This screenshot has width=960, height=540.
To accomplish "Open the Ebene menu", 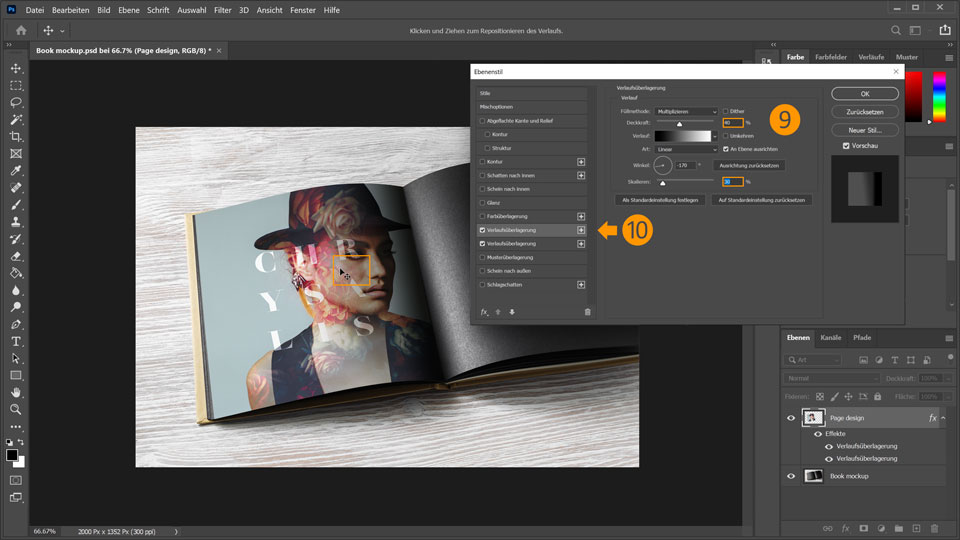I will 129,10.
